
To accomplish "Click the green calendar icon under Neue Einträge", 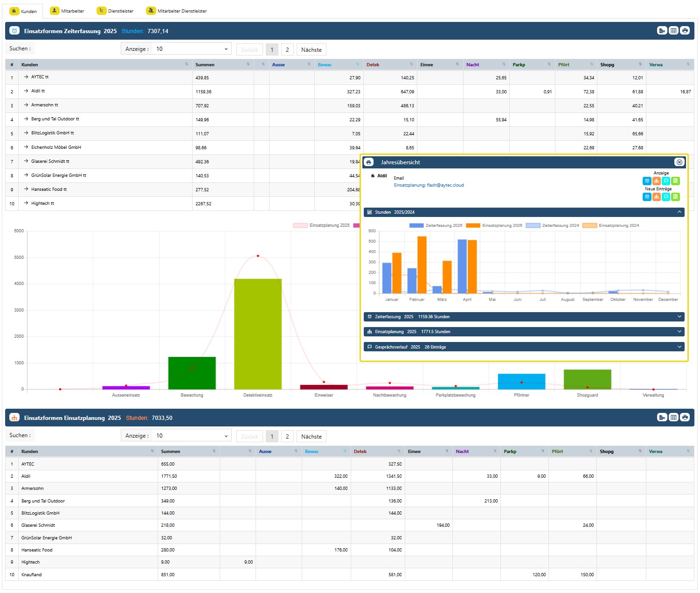I will tap(675, 197).
